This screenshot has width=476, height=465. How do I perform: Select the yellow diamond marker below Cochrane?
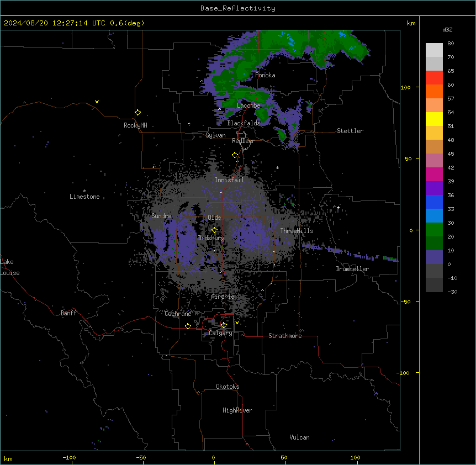click(x=188, y=326)
